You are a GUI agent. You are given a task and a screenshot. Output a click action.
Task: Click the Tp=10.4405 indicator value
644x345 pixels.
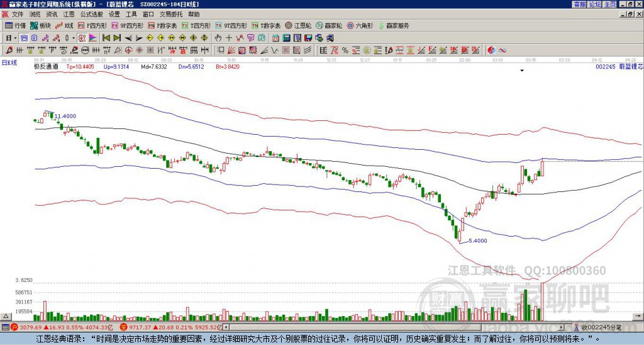coord(80,67)
